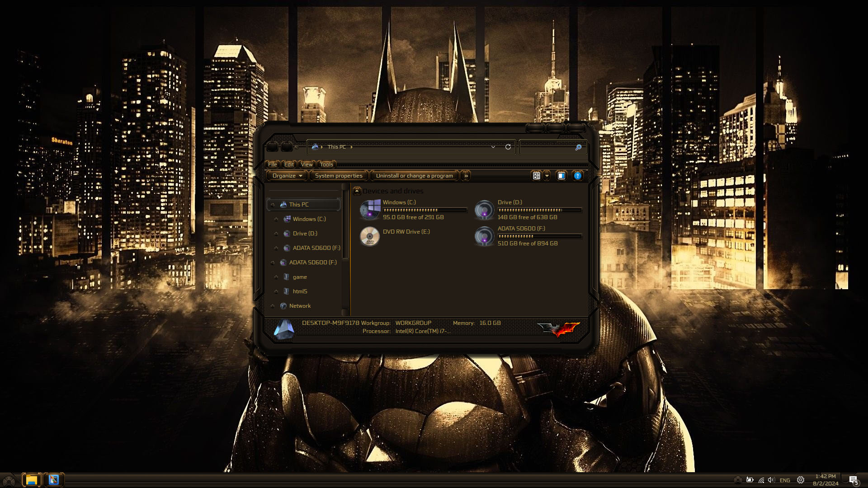Select Network in the navigation tree
Screen dimensions: 868x488
(x=300, y=306)
